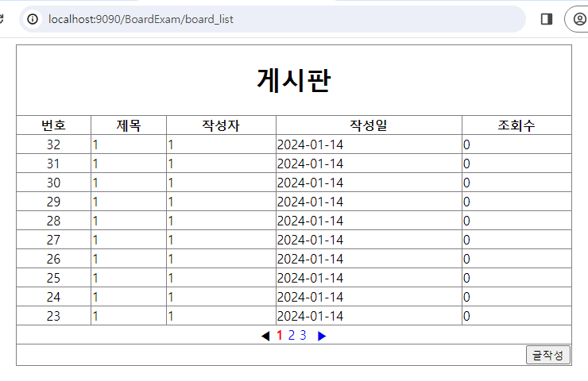Click the site information icon in address bar
Image resolution: width=588 pixels, height=381 pixels.
click(33, 19)
